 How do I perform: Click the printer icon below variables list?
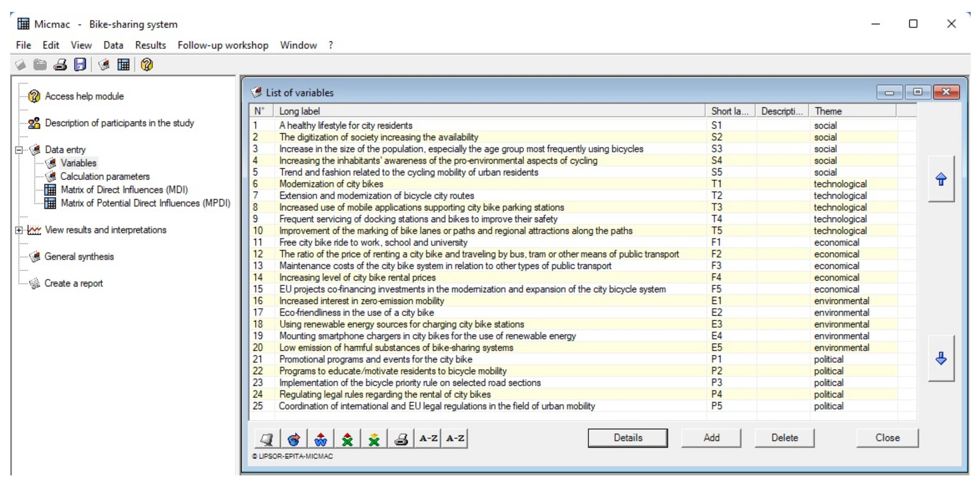point(401,439)
